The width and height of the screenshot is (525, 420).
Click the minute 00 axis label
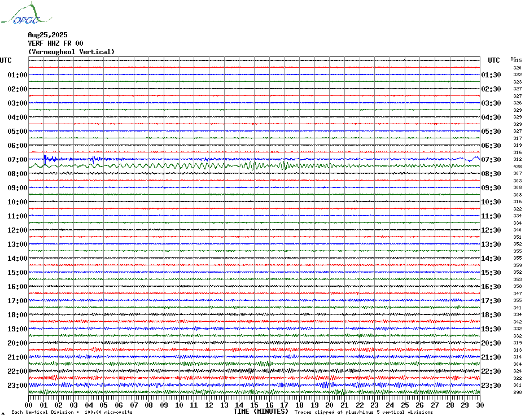pyautogui.click(x=29, y=405)
